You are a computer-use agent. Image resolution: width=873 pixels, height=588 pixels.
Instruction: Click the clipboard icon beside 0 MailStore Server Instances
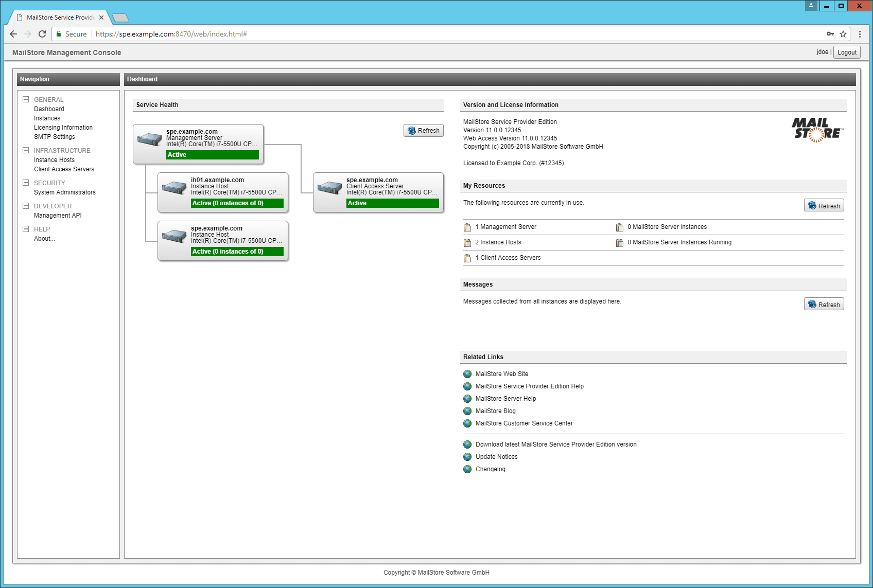pos(620,227)
